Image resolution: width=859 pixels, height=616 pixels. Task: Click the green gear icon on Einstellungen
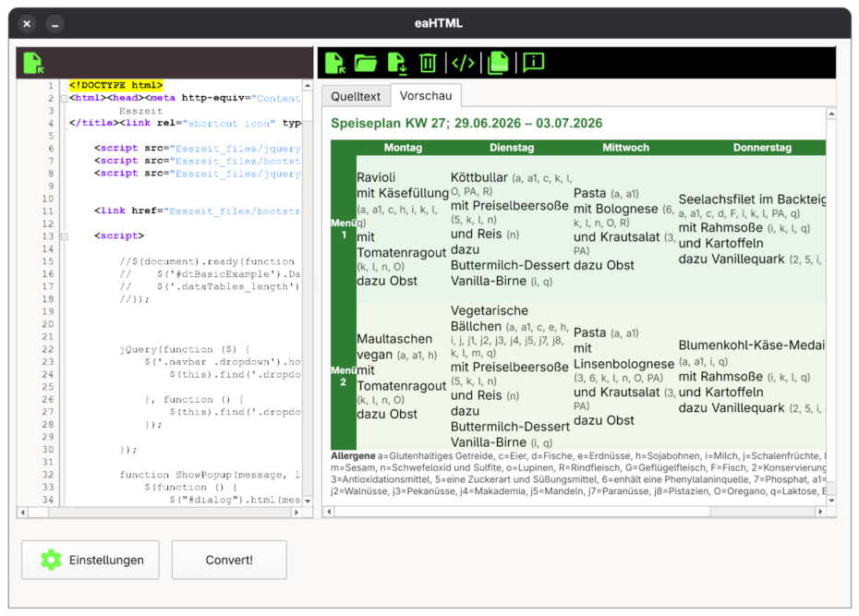click(51, 560)
